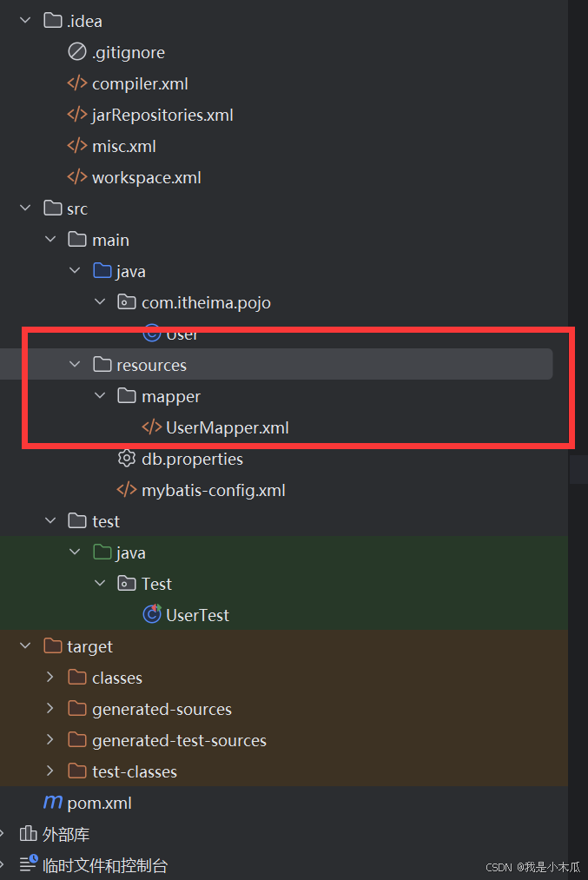This screenshot has height=880, width=588.
Task: Click the test class icon next to UserTest
Action: [x=149, y=614]
